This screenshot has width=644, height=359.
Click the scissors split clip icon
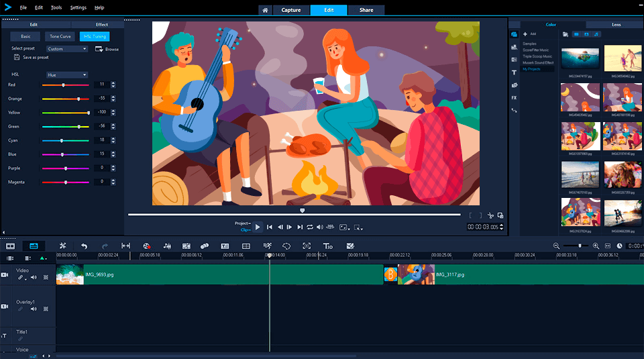490,215
